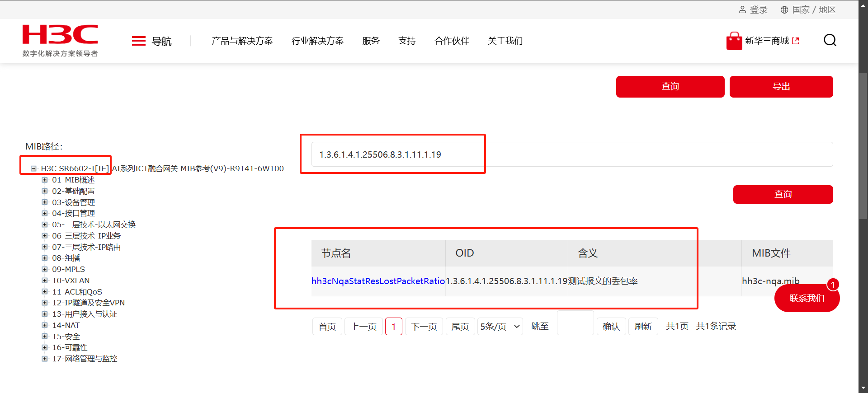Select the 16-可靠性 tree item

click(70, 347)
